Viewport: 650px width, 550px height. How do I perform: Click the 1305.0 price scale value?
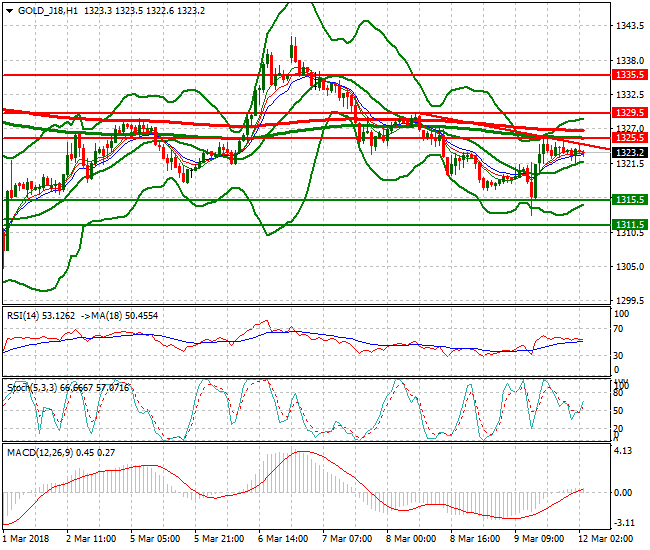(630, 267)
